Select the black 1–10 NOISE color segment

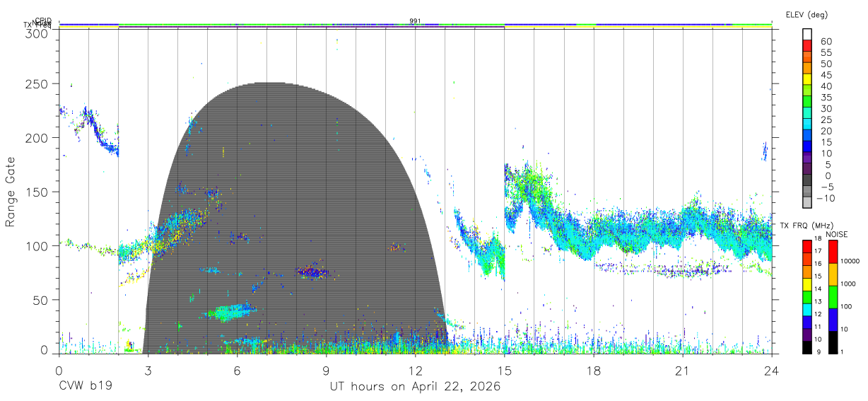(x=833, y=341)
